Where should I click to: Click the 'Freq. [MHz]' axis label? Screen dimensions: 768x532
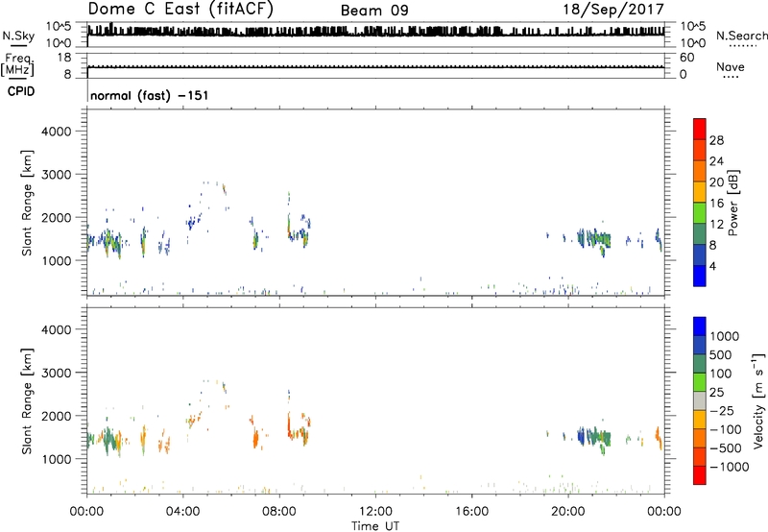tap(18, 65)
